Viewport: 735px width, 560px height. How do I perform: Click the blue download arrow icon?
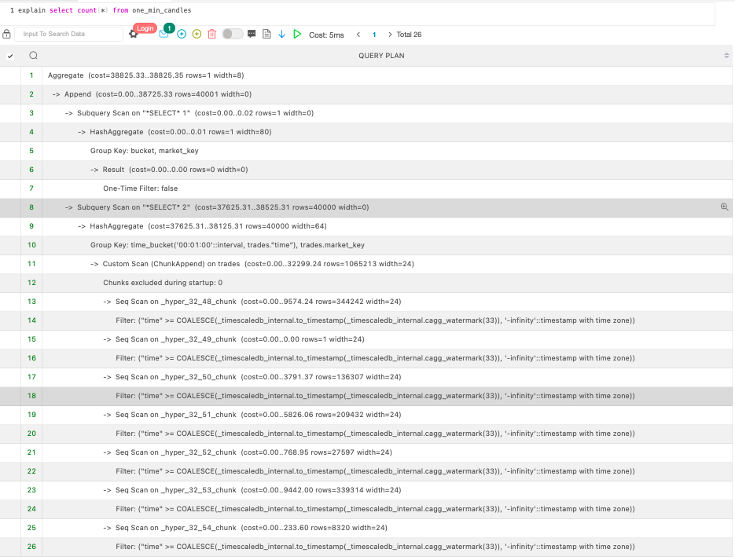pyautogui.click(x=281, y=35)
